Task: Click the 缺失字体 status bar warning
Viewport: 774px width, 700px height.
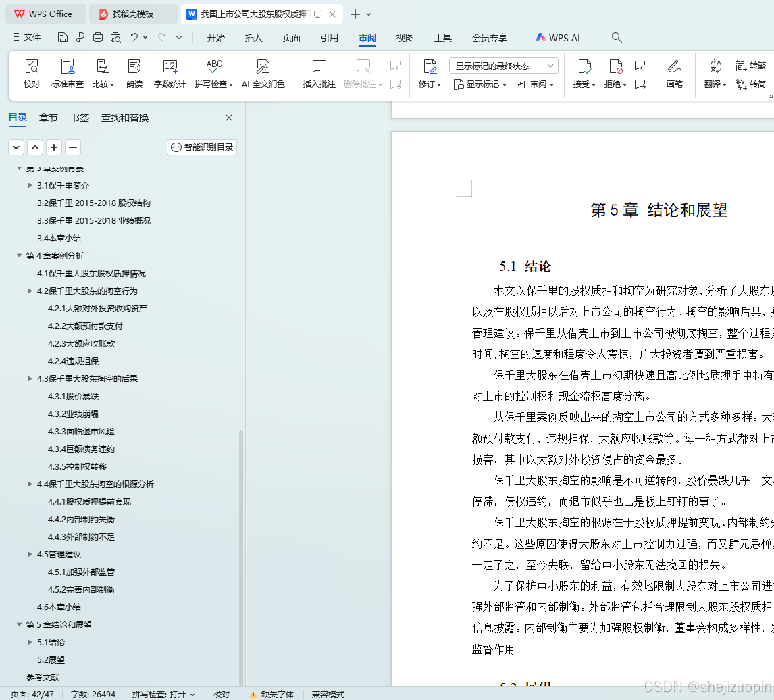Action: click(x=272, y=694)
